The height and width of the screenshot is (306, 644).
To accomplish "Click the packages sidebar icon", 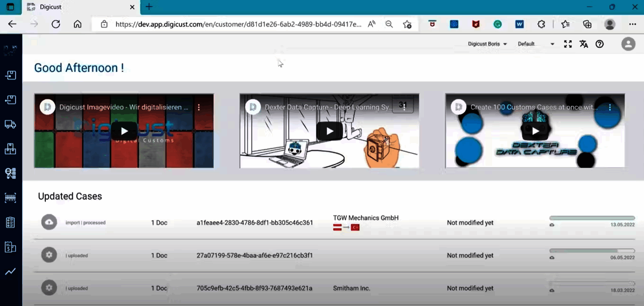I will click(x=10, y=149).
